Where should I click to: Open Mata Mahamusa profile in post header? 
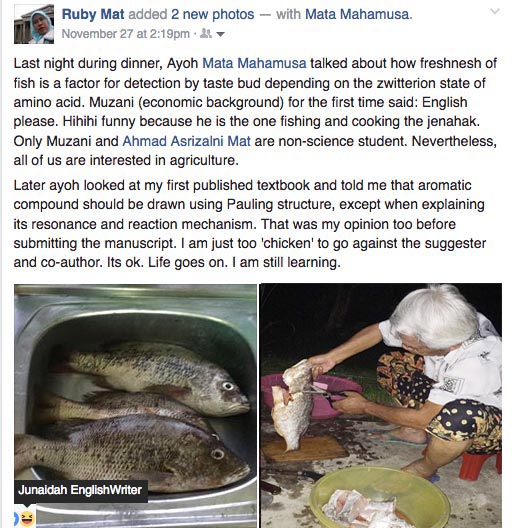point(358,14)
